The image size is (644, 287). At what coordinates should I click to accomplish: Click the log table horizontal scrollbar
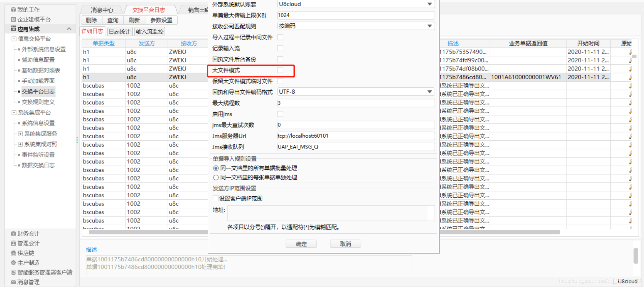pyautogui.click(x=324, y=232)
